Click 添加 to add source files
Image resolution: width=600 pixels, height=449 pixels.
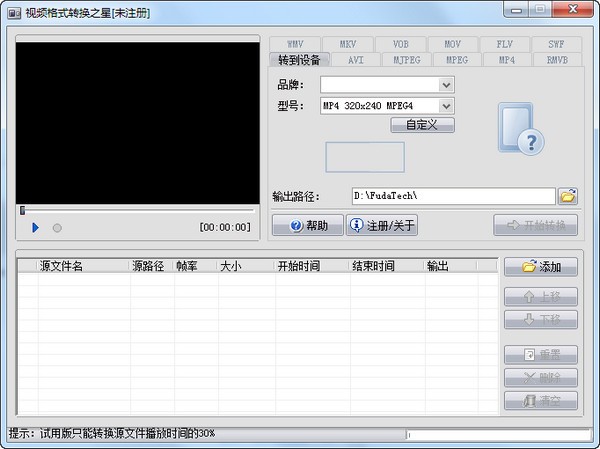point(541,267)
